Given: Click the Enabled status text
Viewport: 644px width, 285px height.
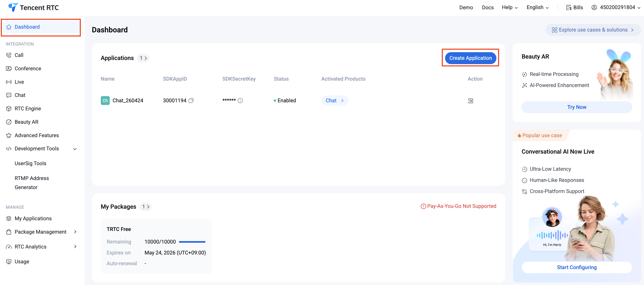Looking at the screenshot, I should 287,100.
